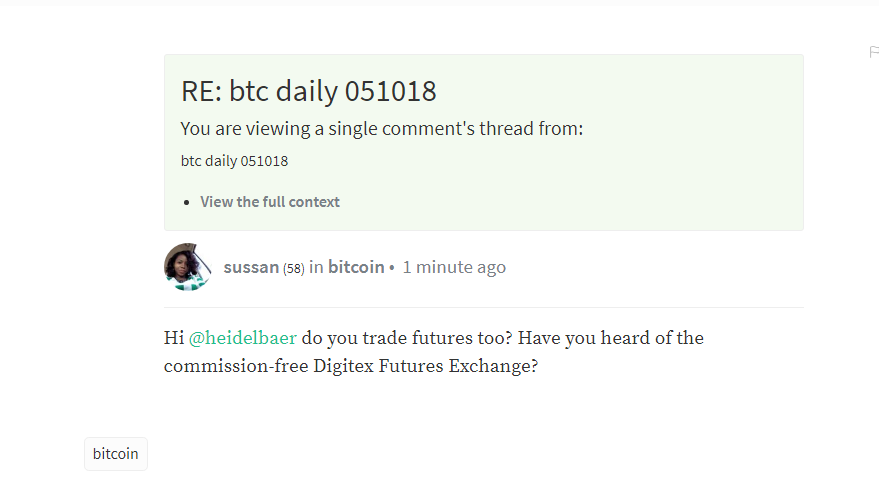The image size is (879, 481).
Task: Click the 'commission-free Digitex Futures Exchange?' text line
Action: pyautogui.click(x=351, y=366)
